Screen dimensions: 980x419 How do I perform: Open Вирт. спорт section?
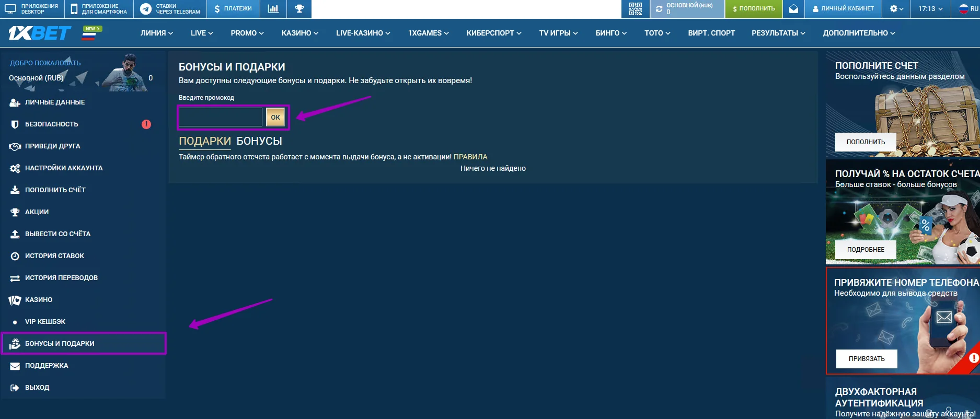coord(711,33)
